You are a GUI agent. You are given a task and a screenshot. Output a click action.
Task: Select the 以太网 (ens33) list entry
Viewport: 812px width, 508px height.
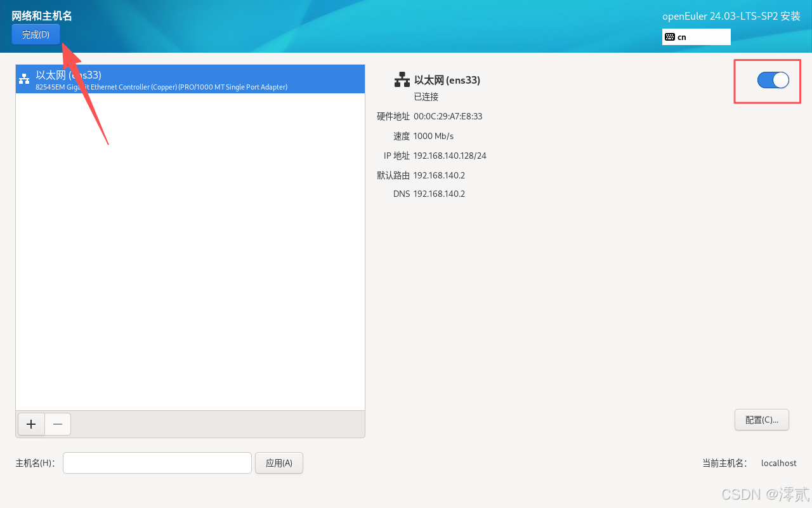[x=190, y=79]
